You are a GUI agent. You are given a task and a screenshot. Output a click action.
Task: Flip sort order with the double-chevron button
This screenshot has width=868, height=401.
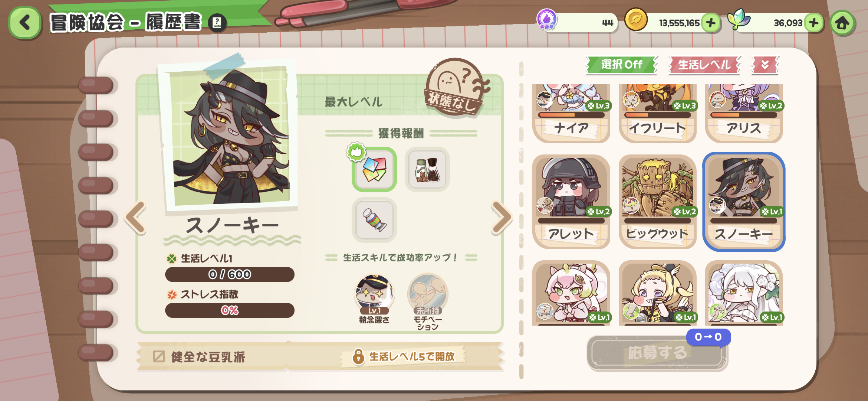[x=765, y=65]
